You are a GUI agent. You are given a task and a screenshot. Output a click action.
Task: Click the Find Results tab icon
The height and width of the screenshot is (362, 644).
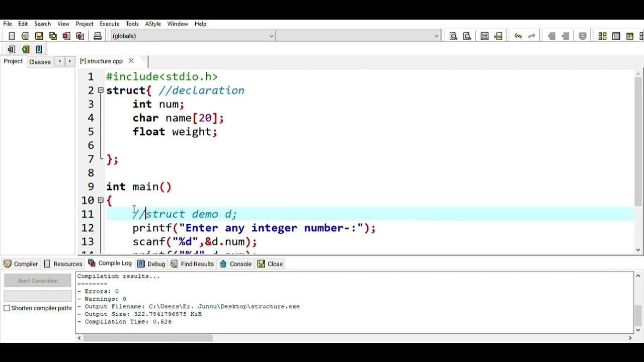(x=174, y=263)
